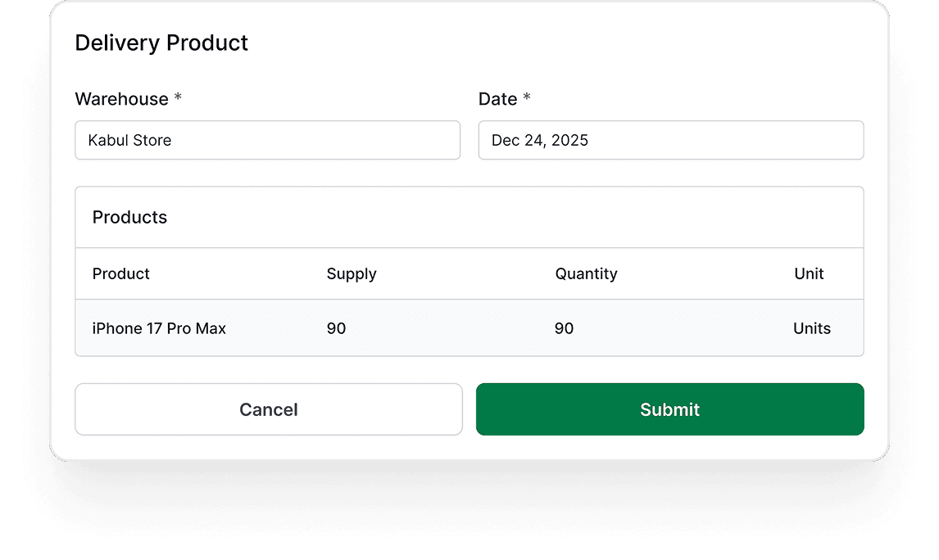939x560 pixels.
Task: Cancel the delivery product form
Action: click(269, 409)
